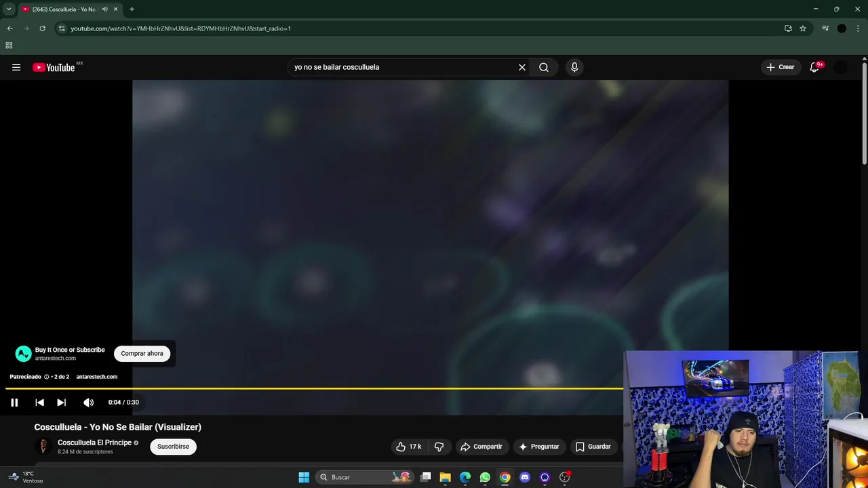Click install app icon in address bar
The width and height of the screenshot is (868, 488).
click(x=788, y=28)
